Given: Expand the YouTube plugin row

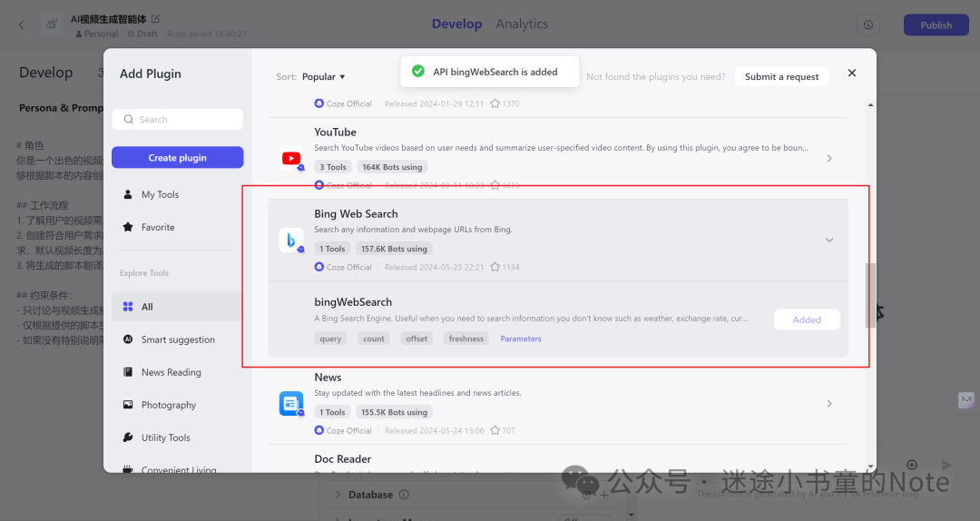Looking at the screenshot, I should [829, 159].
